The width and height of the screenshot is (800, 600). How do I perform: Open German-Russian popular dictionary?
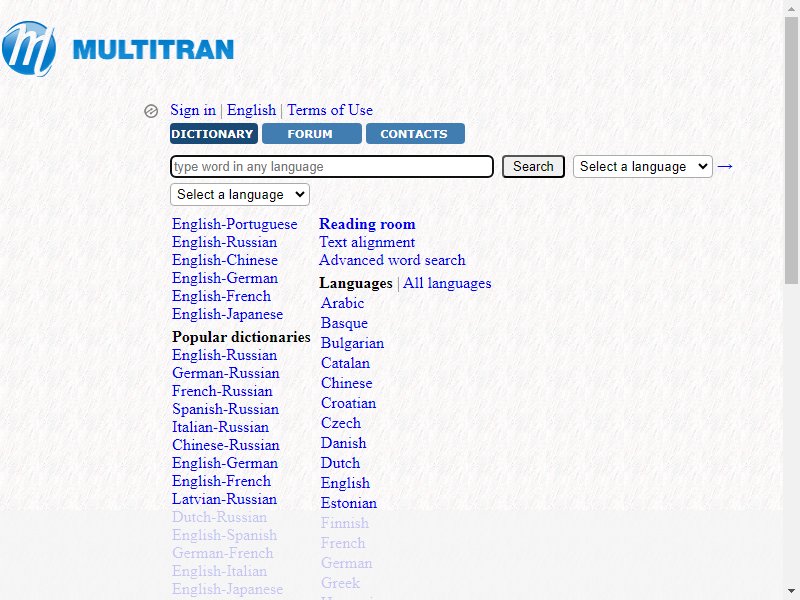(226, 373)
